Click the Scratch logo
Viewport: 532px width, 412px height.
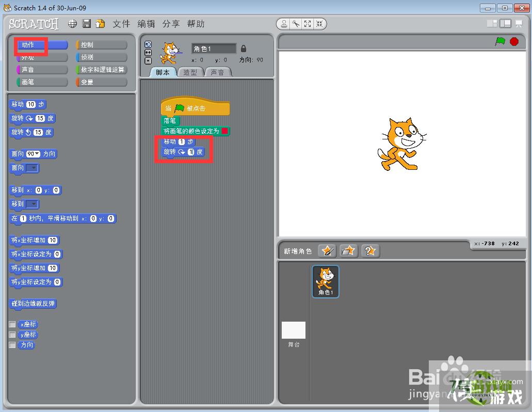pyautogui.click(x=34, y=24)
